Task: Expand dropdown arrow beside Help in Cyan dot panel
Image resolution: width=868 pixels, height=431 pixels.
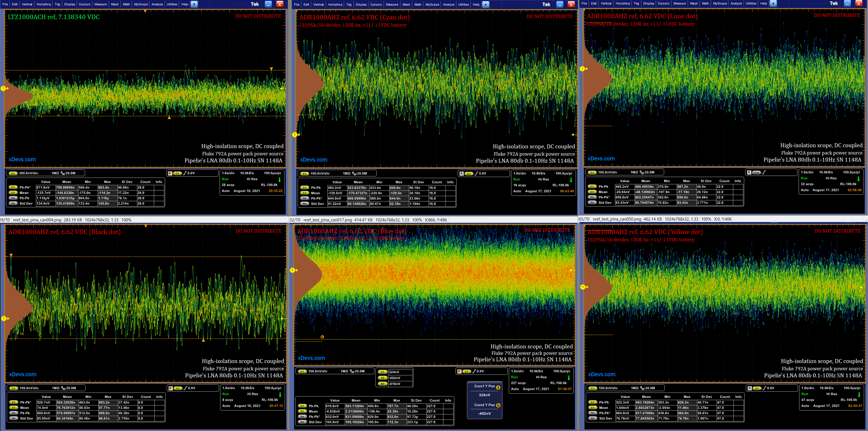Action: point(486,5)
